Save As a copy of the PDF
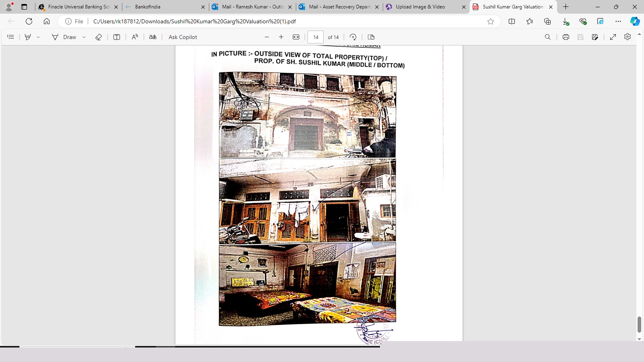This screenshot has width=644, height=362. tap(595, 37)
